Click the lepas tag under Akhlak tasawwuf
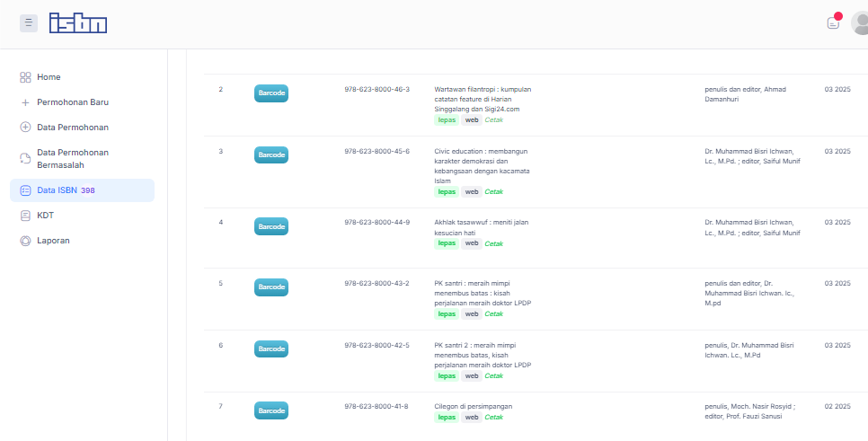868x441 pixels. pos(446,243)
